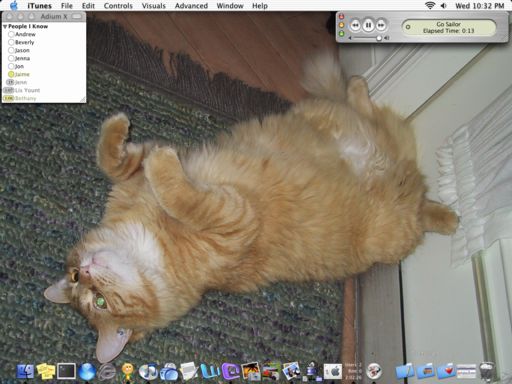The height and width of the screenshot is (384, 512).
Task: Pause playback in iTunes mini player
Action: click(x=368, y=25)
